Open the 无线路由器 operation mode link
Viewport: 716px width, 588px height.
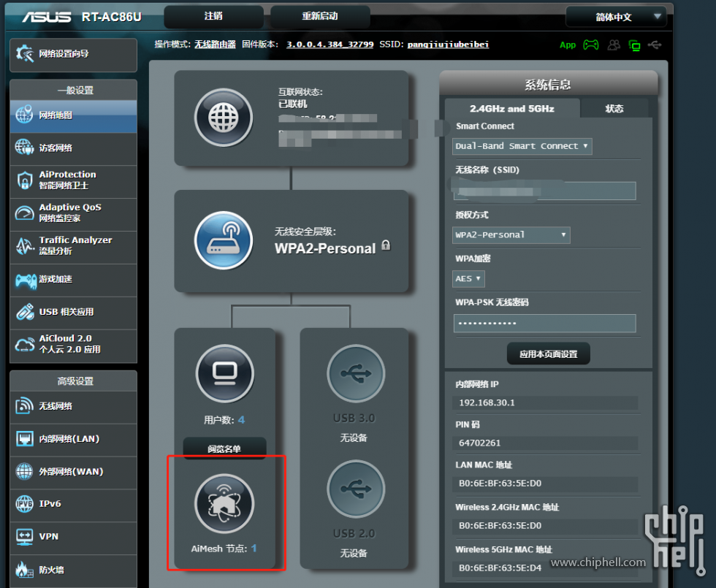click(x=215, y=45)
